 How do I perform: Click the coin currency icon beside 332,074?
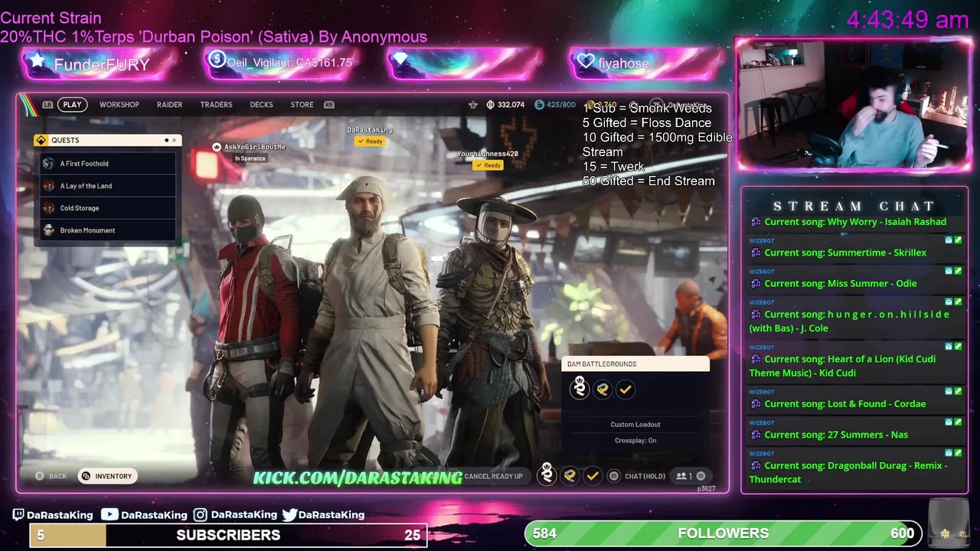[x=490, y=105]
